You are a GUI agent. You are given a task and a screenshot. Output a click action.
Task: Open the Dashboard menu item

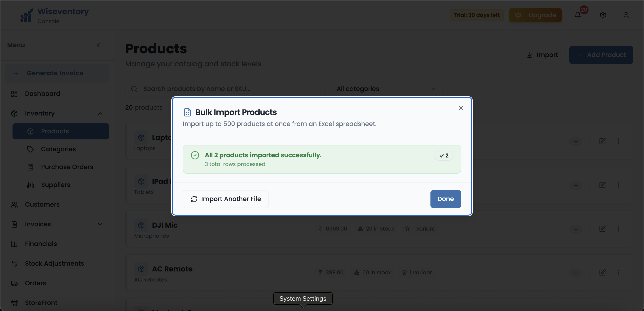[42, 94]
